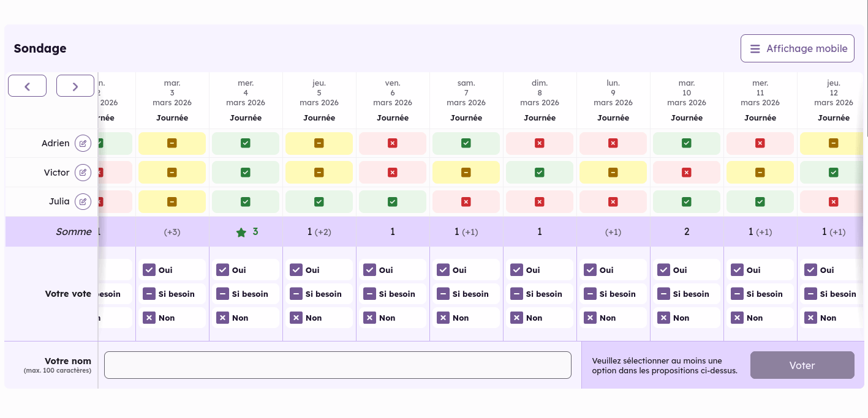This screenshot has height=418, width=868.
Task: Check 'Oui' for Wednesday 4 March
Action: click(222, 270)
